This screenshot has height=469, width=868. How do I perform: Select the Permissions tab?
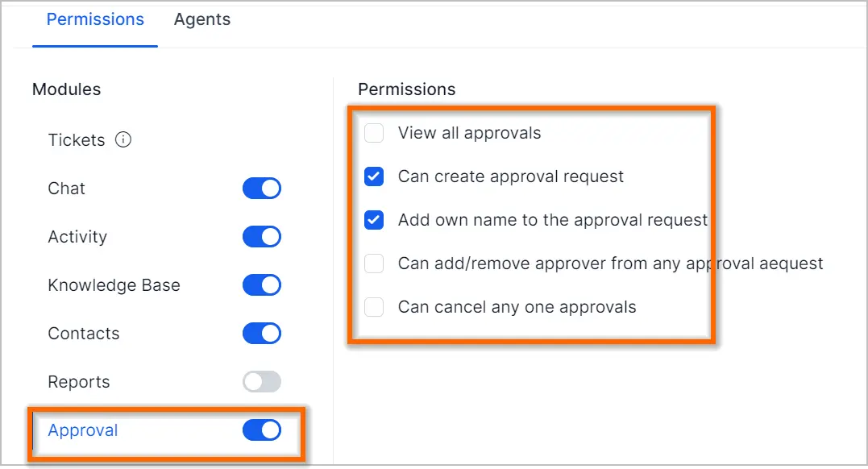(x=95, y=19)
